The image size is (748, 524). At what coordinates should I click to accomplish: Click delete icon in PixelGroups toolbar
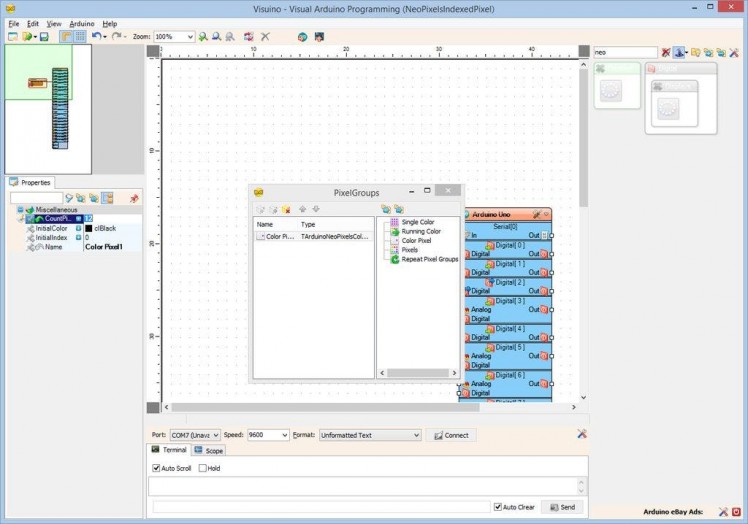tap(286, 209)
